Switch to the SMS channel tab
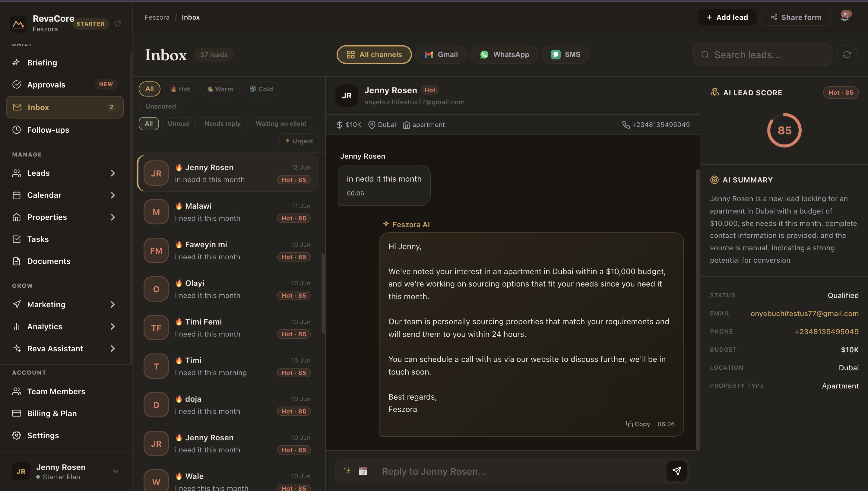The image size is (868, 491). point(565,55)
